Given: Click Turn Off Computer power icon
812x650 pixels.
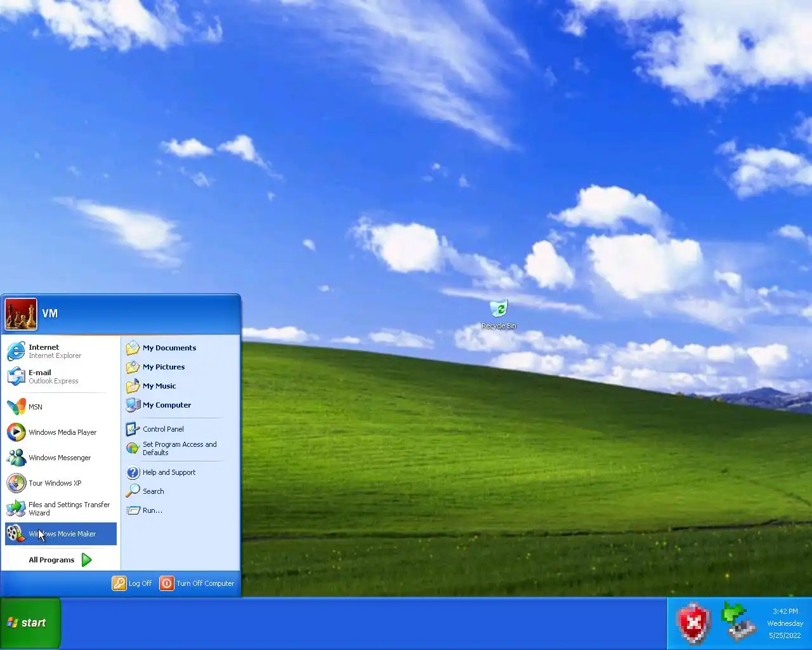Looking at the screenshot, I should 166,583.
